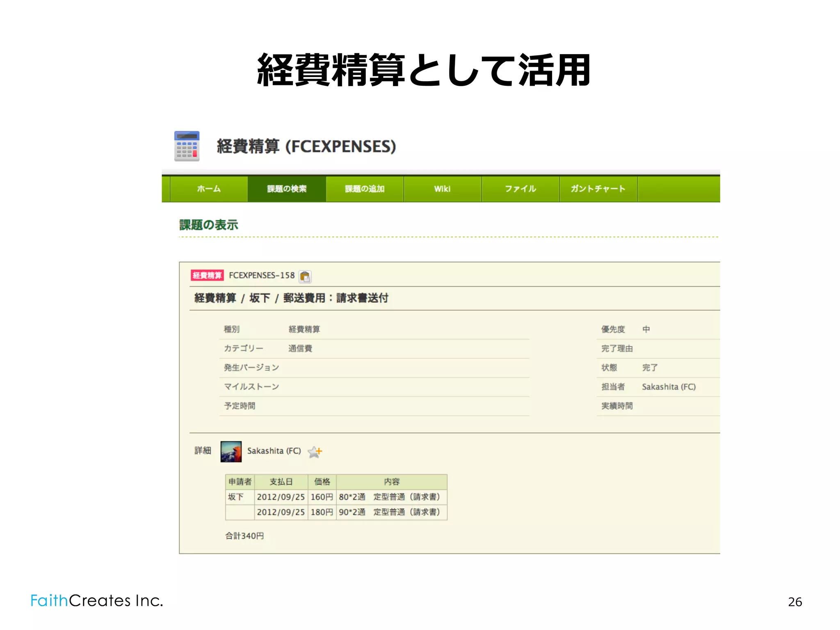The width and height of the screenshot is (840, 630).
Task: Click the 内容 column header
Action: click(392, 482)
